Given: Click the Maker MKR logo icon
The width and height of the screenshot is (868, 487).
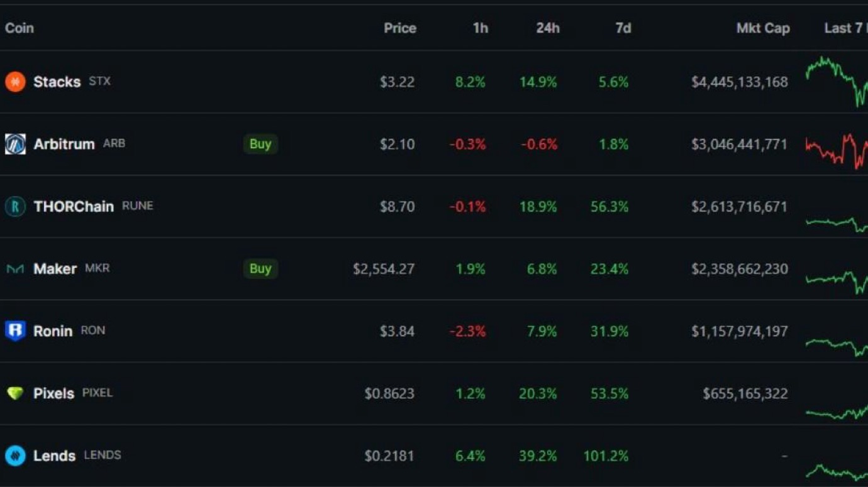Looking at the screenshot, I should (15, 269).
